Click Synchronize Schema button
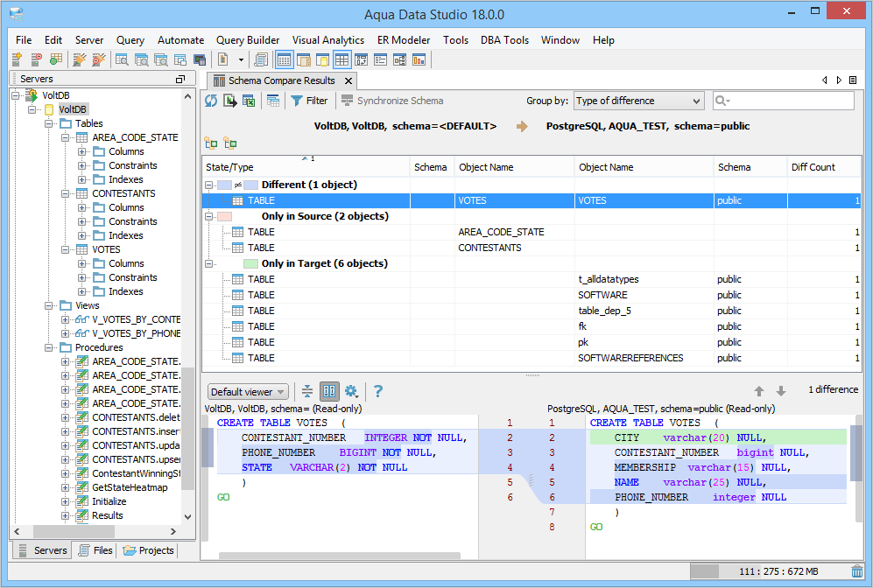873x588 pixels. pyautogui.click(x=392, y=101)
